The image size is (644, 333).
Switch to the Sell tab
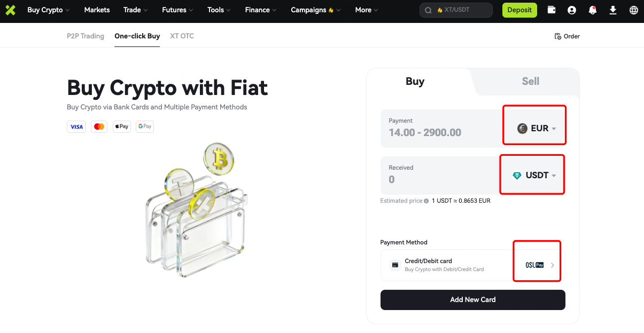(x=530, y=81)
